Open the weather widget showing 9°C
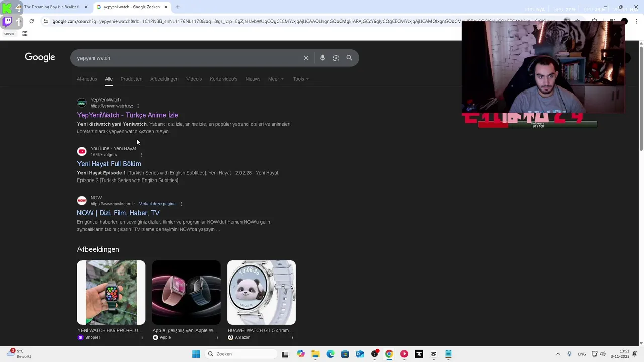 click(18, 354)
